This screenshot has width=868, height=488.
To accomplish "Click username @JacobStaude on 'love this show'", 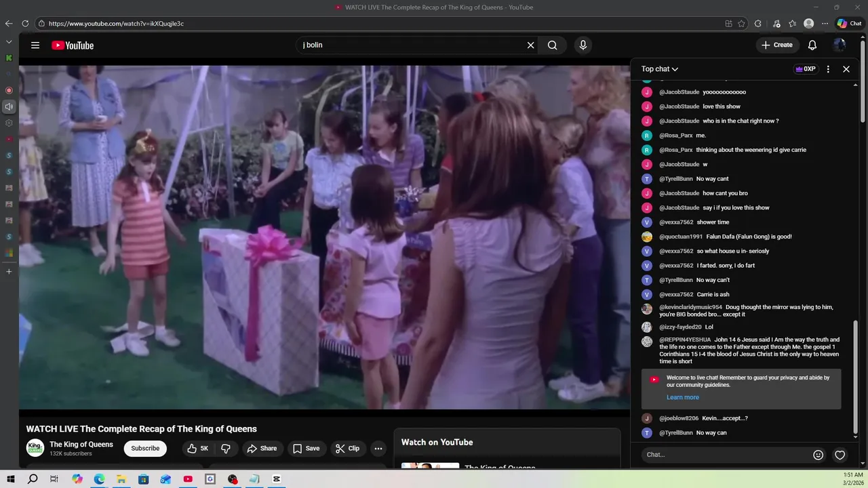I will click(679, 106).
